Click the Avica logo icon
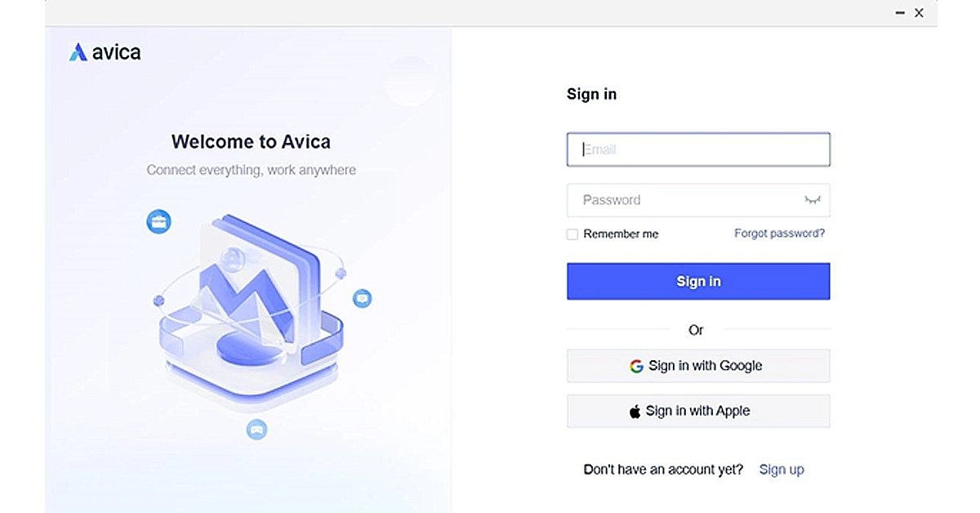The height and width of the screenshot is (513, 980). [x=78, y=52]
